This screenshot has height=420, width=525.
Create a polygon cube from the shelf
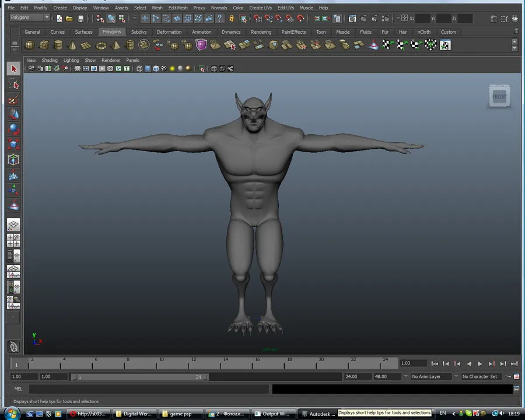point(44,45)
